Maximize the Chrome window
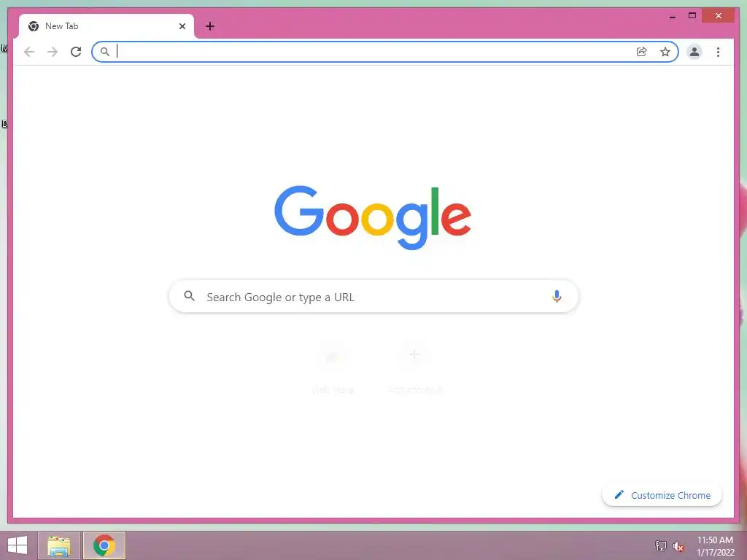The width and height of the screenshot is (747, 560). pyautogui.click(x=692, y=16)
